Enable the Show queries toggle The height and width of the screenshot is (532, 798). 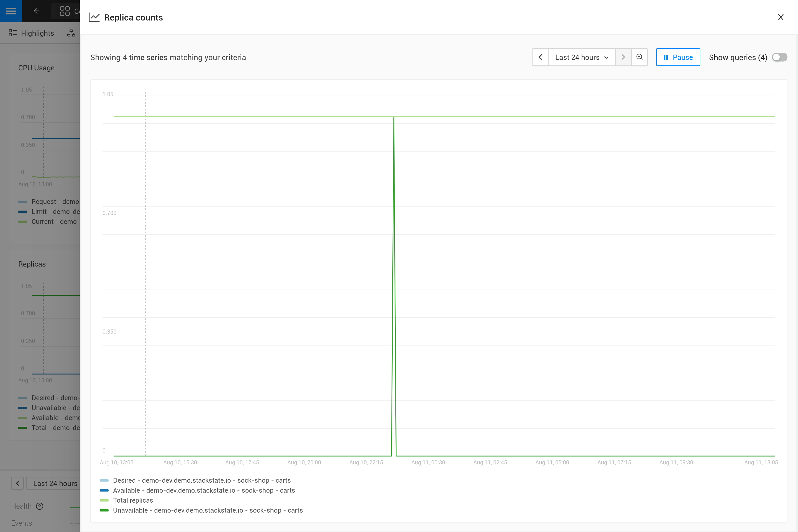tap(779, 57)
